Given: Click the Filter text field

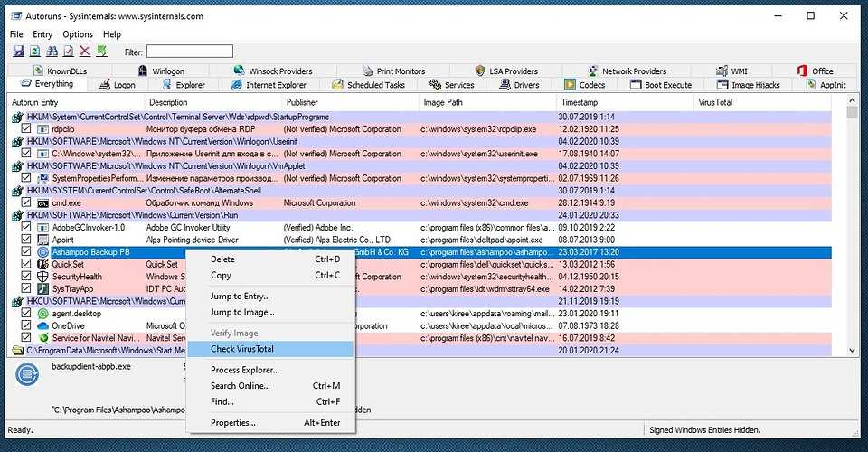Looking at the screenshot, I should (x=189, y=52).
